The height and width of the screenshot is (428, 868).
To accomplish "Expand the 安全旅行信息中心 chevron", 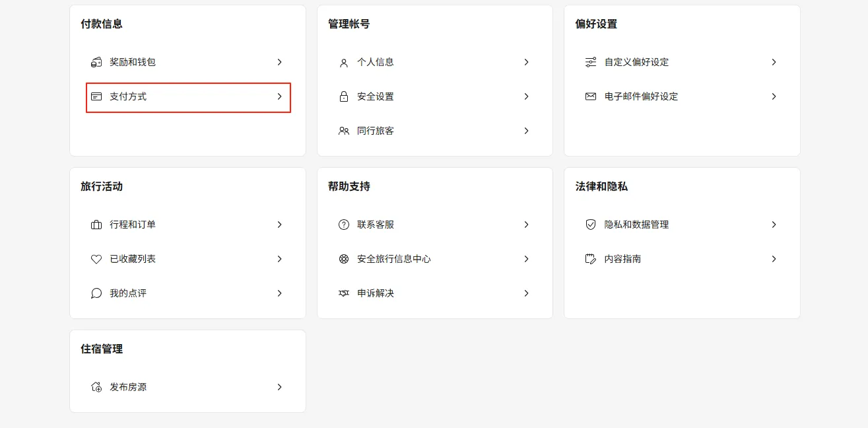I will point(526,259).
